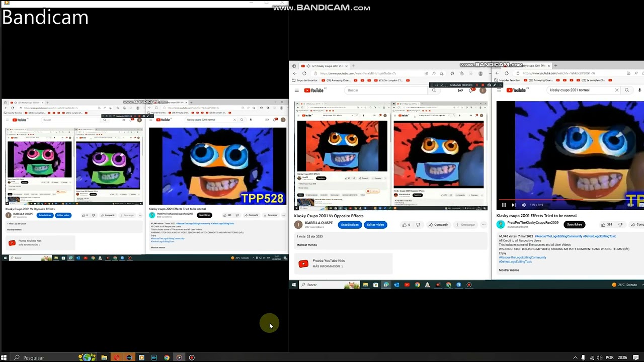Image resolution: width=644 pixels, height=362 pixels.
Task: Click the Buscar YouTube search field
Action: (x=386, y=90)
